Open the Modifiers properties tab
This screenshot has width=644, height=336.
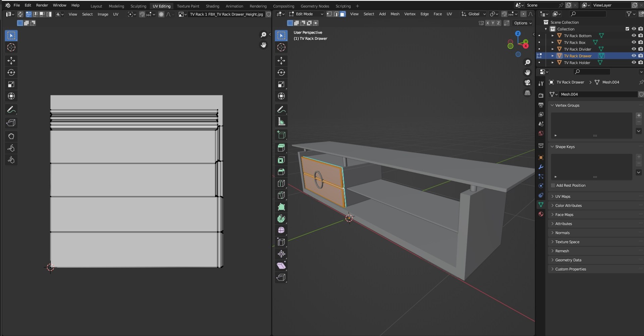pyautogui.click(x=541, y=167)
